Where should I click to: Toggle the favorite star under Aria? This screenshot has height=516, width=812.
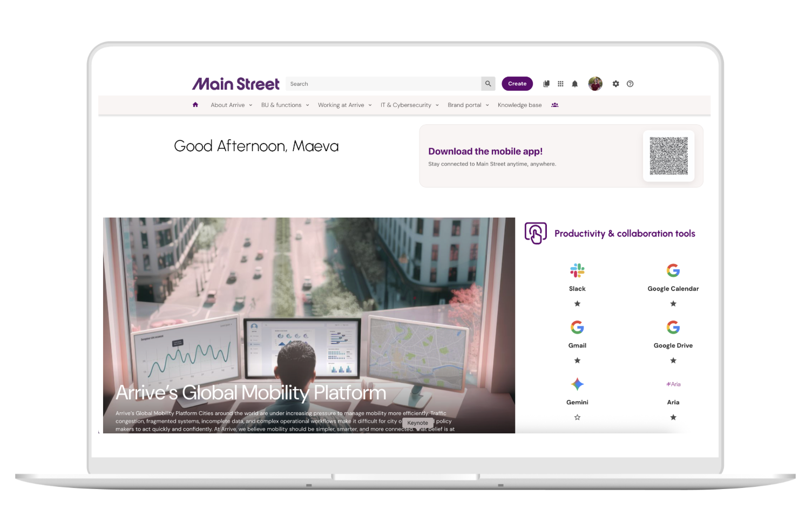point(673,417)
